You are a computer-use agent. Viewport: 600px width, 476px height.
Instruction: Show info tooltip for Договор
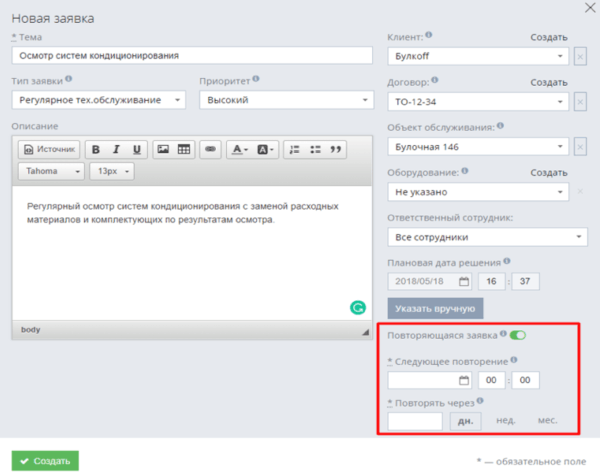[x=435, y=80]
